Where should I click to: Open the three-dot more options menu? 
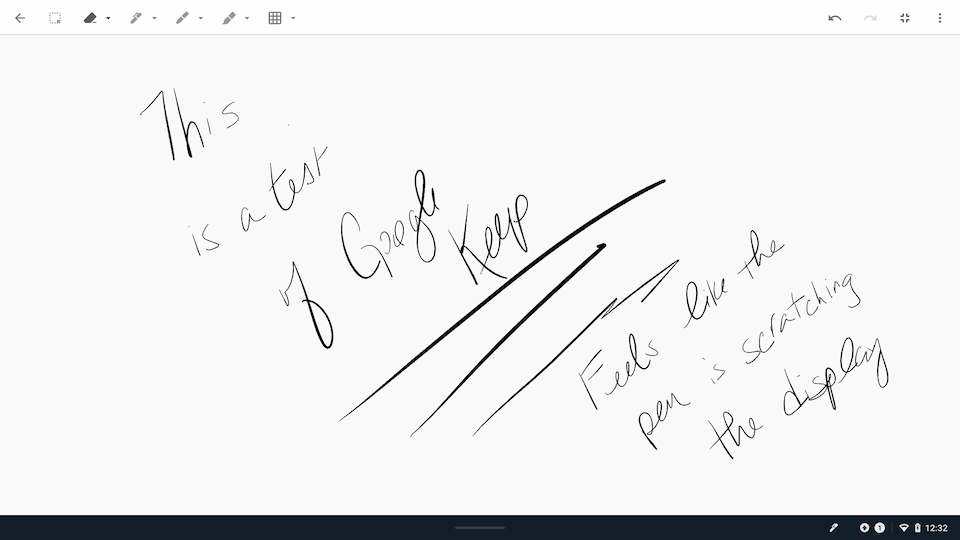coord(940,18)
